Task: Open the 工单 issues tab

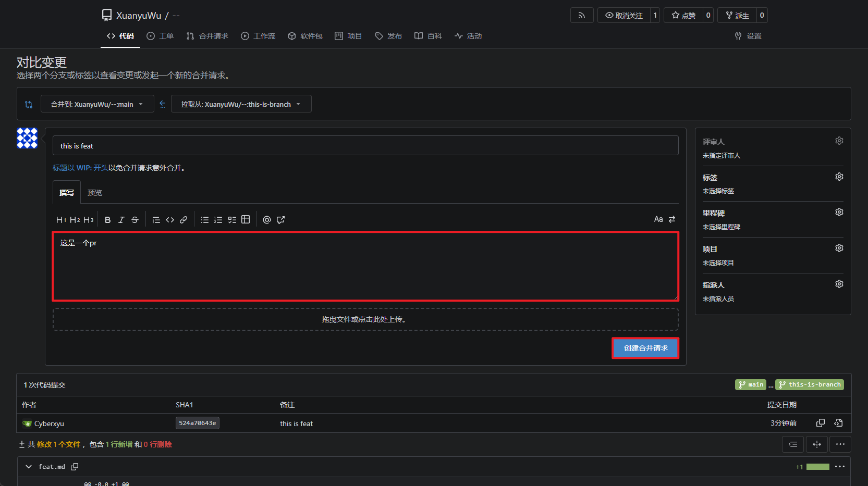Action: coord(160,36)
